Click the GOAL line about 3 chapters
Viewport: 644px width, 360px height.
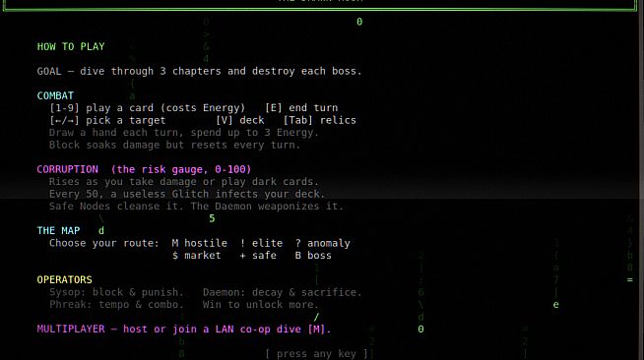click(x=199, y=72)
